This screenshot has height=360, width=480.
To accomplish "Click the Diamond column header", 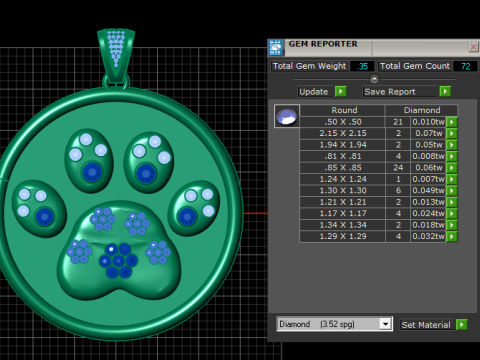I will (422, 110).
